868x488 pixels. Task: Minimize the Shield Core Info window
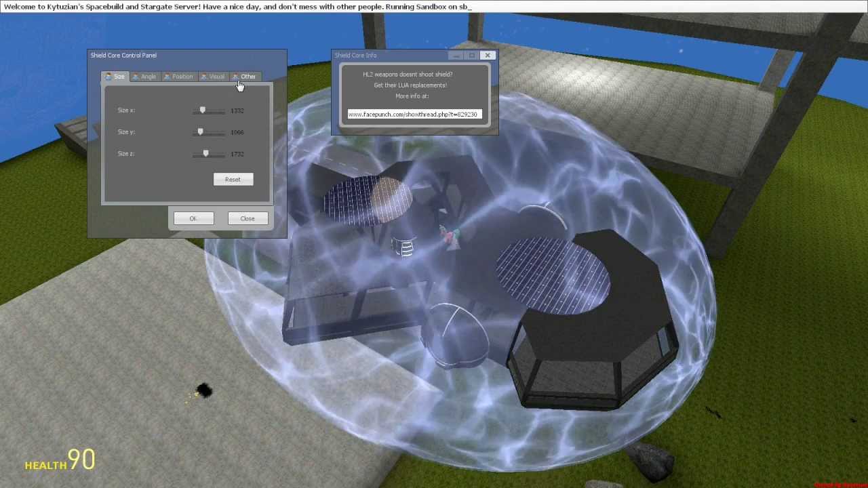[456, 56]
